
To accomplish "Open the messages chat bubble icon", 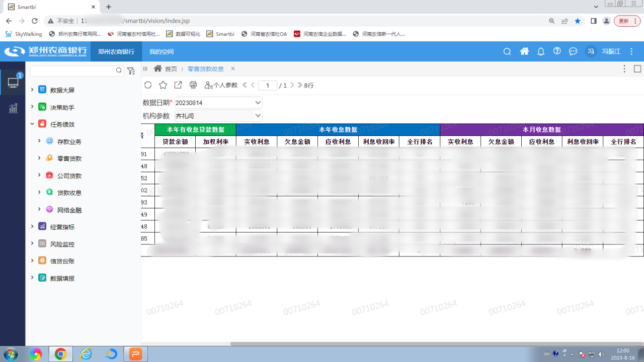I will click(573, 51).
